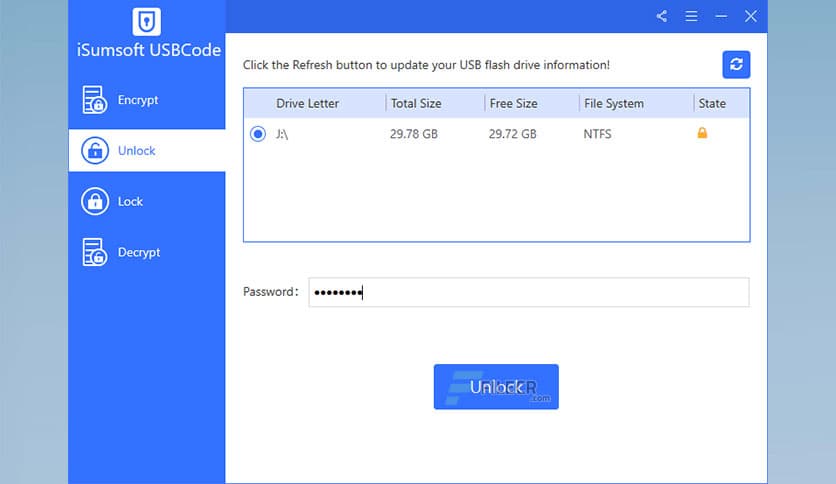Click the blue Unlock button
The image size is (836, 484).
(x=496, y=387)
